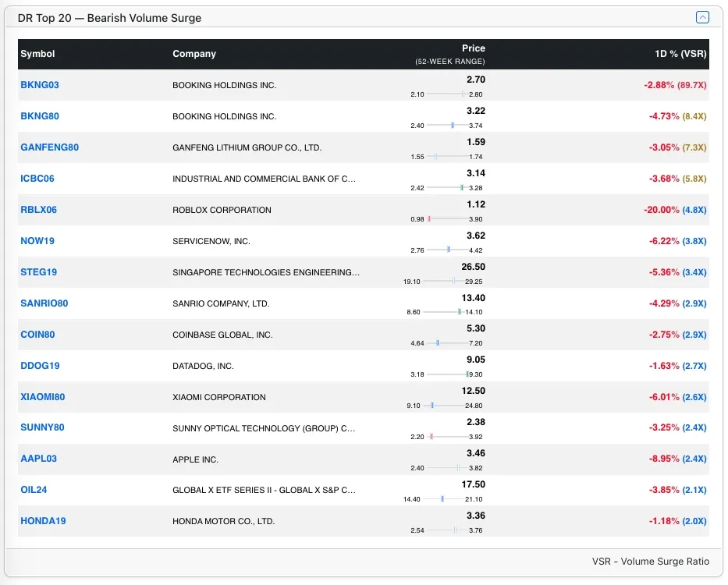
Task: Click the Company column header
Action: pyautogui.click(x=194, y=53)
